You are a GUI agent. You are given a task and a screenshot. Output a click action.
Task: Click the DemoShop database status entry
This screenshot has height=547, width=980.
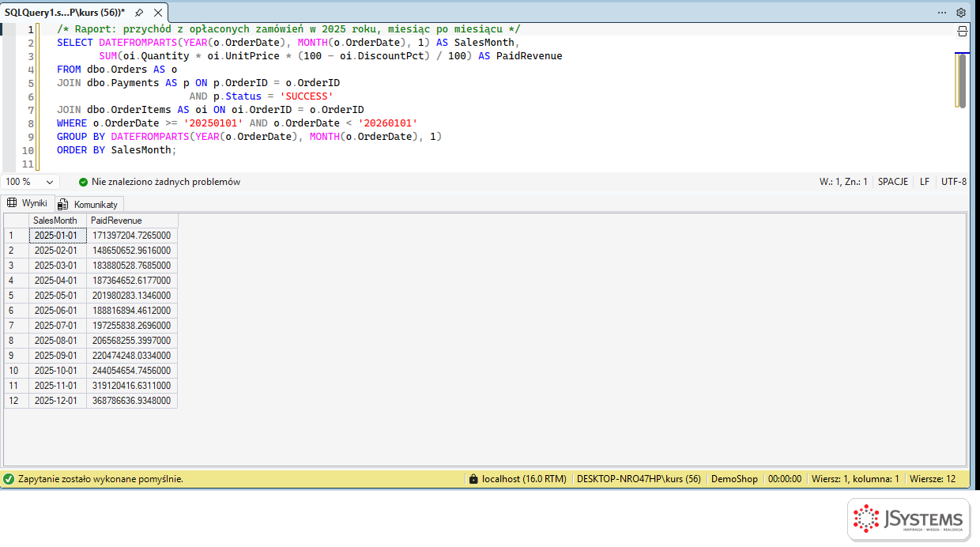click(734, 479)
